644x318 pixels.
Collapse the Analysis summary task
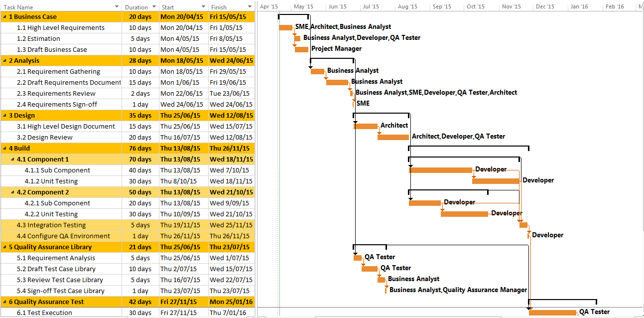[4, 60]
